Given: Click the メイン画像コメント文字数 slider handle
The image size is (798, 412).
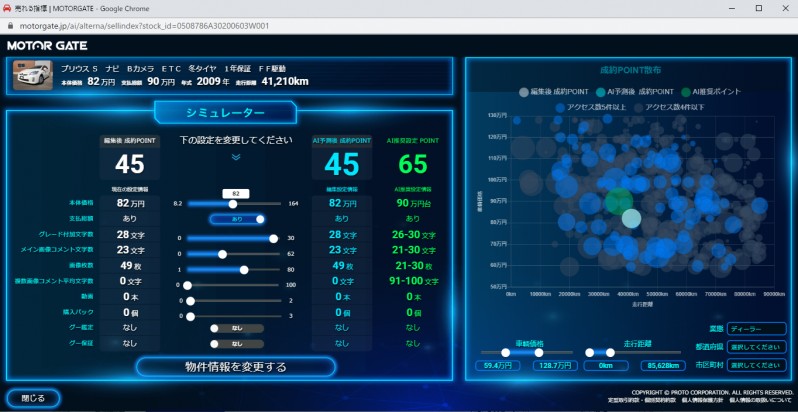Looking at the screenshot, I should click(222, 254).
